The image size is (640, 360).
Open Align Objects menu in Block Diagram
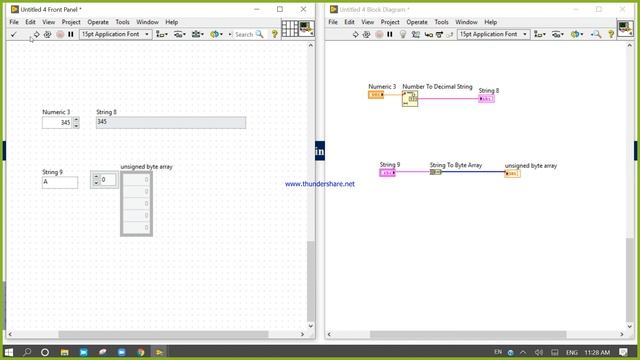(x=540, y=35)
